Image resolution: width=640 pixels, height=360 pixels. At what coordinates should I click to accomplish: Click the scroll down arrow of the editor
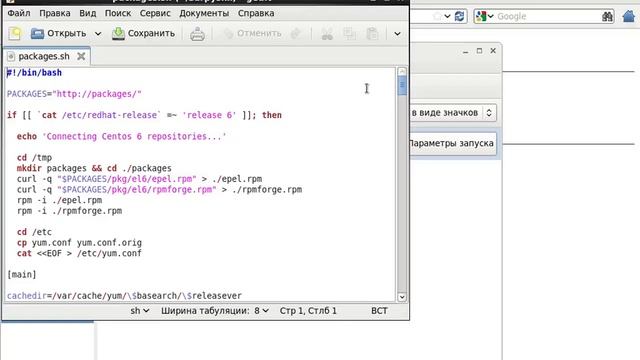coord(402,297)
